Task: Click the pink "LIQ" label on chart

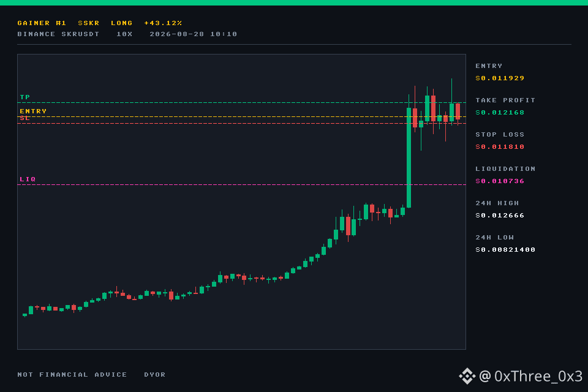Action: 28,179
